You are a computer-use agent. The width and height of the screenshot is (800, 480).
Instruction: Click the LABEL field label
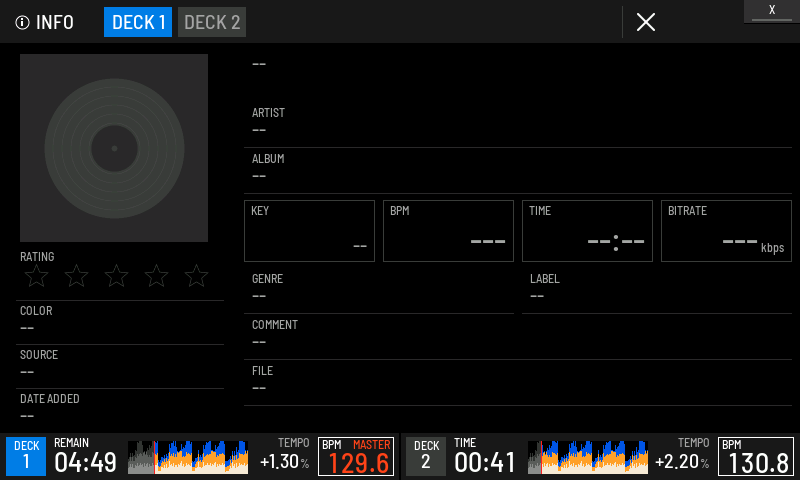pos(544,279)
